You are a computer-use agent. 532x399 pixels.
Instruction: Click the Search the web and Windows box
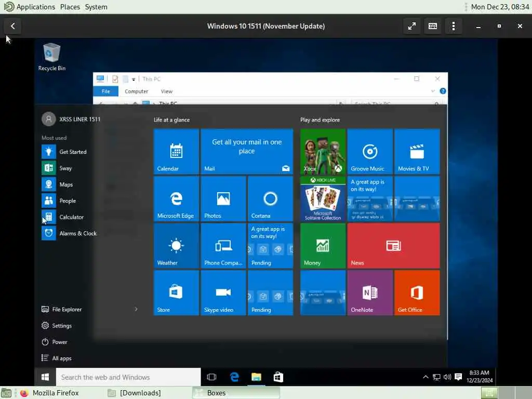129,377
